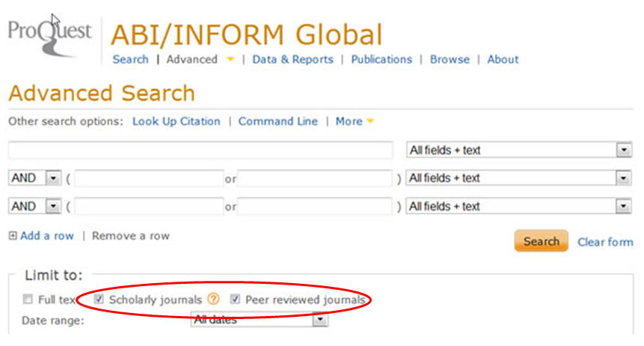Click the plus icon beside Add a row
This screenshot has width=644, height=346.
tap(13, 236)
